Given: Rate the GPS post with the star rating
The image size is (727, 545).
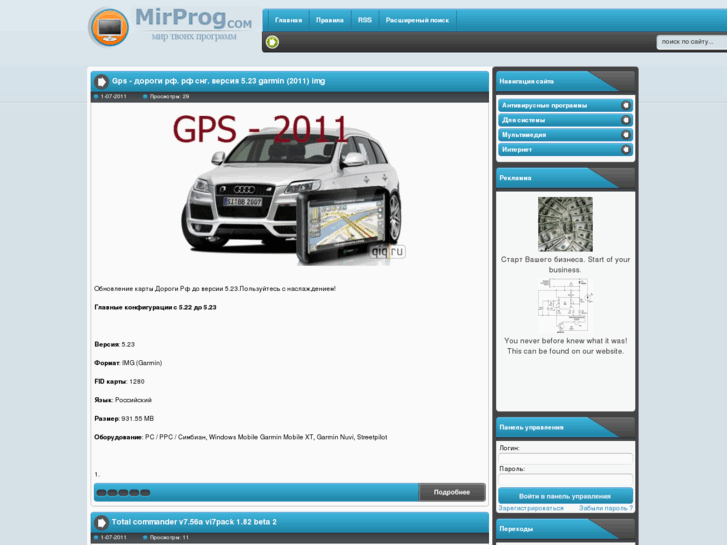Looking at the screenshot, I should coord(123,493).
